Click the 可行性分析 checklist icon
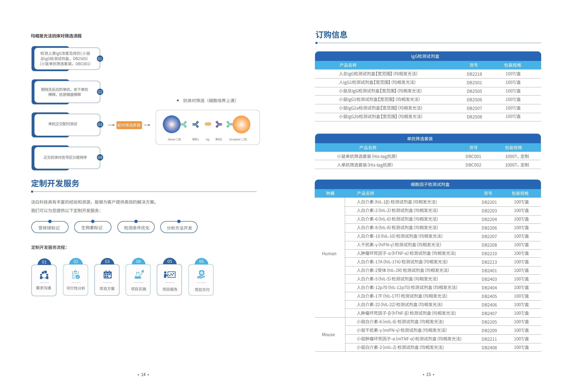This screenshot has width=574, height=392. pos(76,275)
